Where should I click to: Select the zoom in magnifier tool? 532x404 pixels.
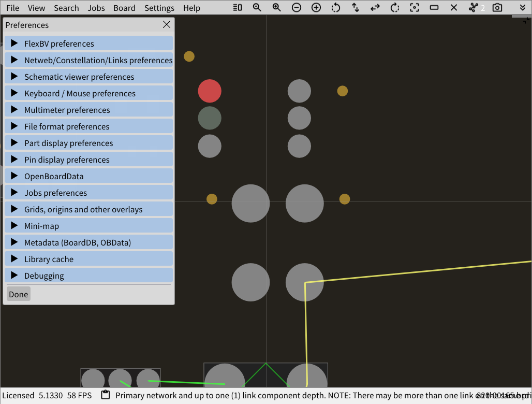(x=276, y=8)
